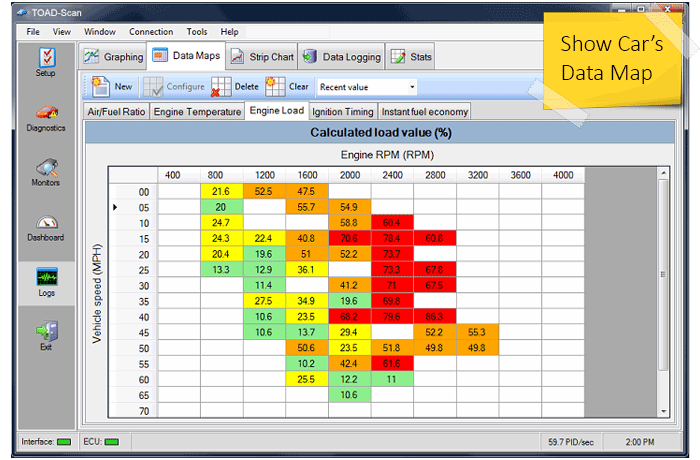Click the Exit door icon
Viewport: 700px width, 460px height.
[x=46, y=331]
